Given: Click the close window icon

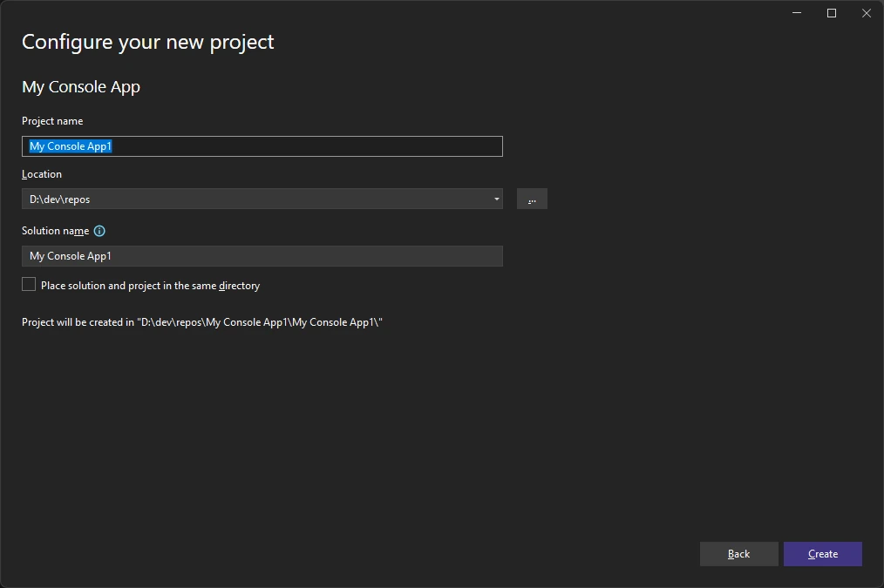Looking at the screenshot, I should pyautogui.click(x=866, y=13).
